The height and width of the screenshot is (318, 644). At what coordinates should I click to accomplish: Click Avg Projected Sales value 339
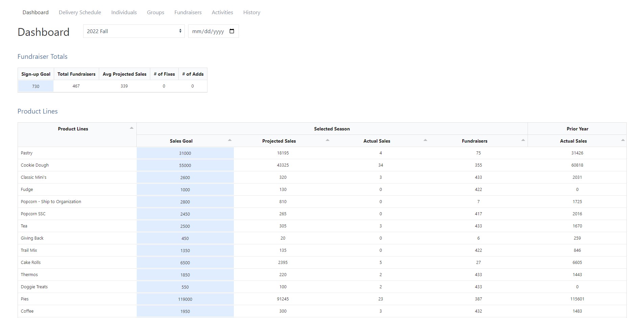tap(124, 86)
